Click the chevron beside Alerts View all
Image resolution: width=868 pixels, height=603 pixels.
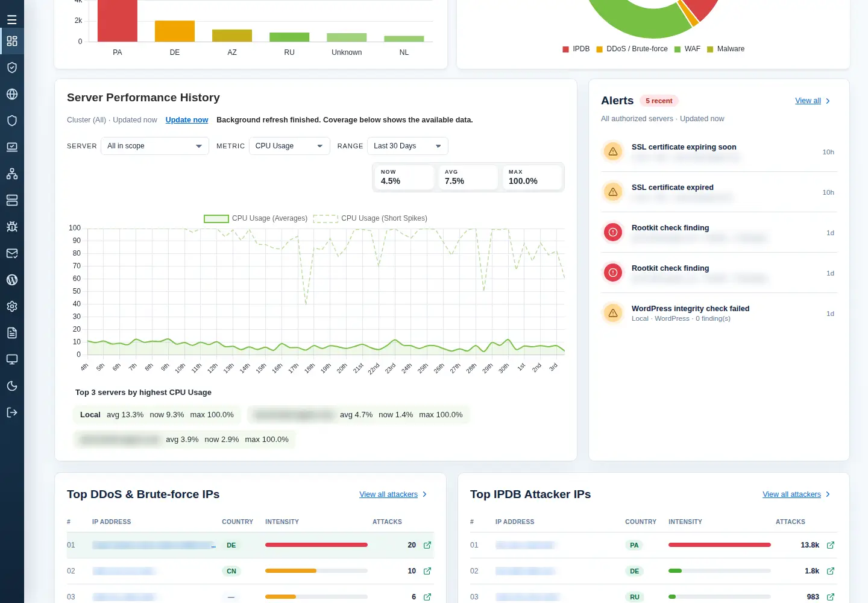(828, 101)
